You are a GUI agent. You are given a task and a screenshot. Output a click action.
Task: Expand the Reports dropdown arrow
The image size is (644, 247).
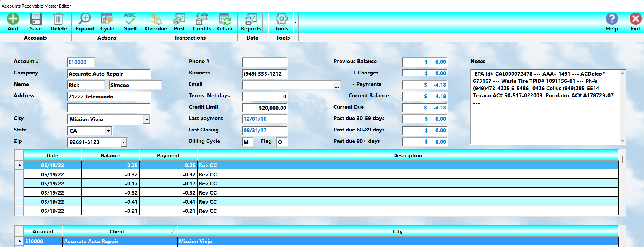pos(265,22)
